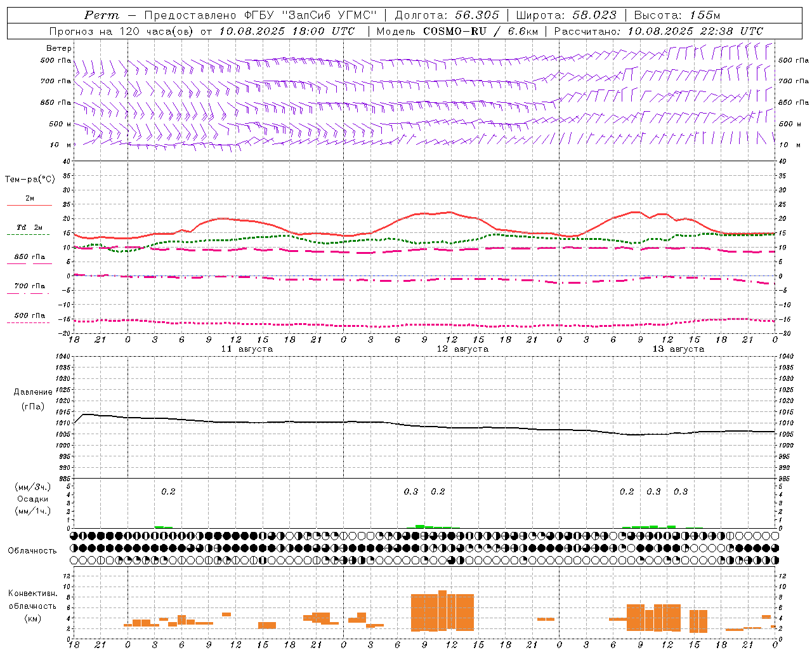
Task: Click the green precipitation bar on 12 августа
Action: click(420, 526)
